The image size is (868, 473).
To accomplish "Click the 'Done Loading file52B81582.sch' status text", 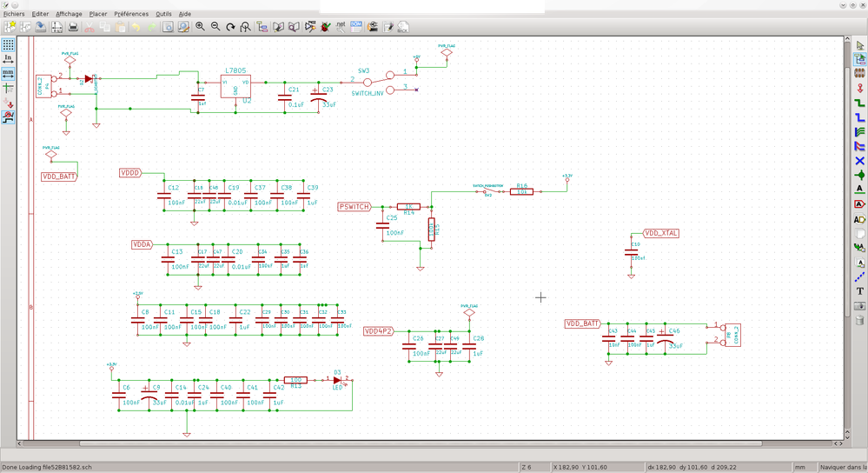I will click(47, 468).
